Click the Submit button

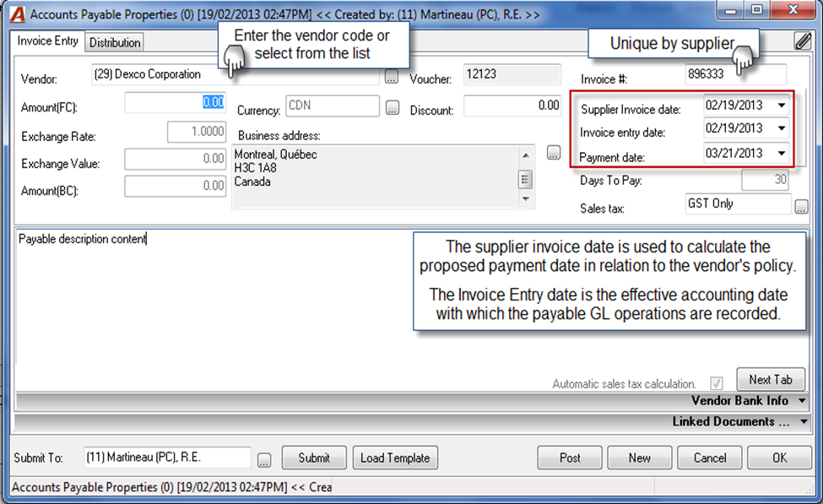click(314, 458)
